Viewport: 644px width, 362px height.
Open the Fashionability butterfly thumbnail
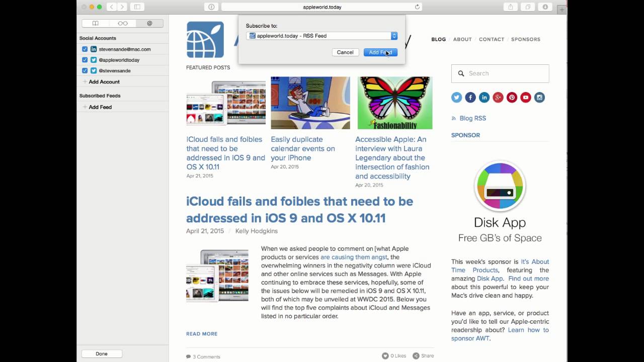coord(395,103)
